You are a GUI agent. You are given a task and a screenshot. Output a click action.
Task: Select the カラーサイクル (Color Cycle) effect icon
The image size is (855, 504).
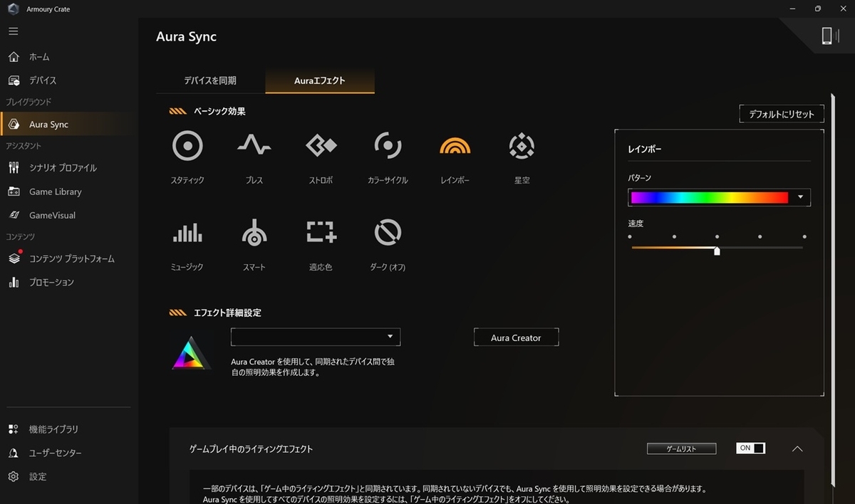point(388,146)
